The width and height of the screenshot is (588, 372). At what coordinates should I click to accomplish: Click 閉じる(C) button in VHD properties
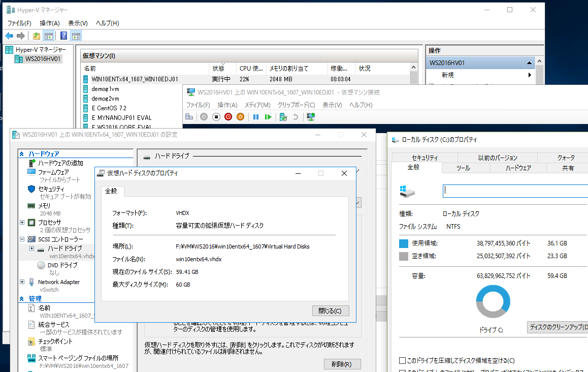coord(330,311)
